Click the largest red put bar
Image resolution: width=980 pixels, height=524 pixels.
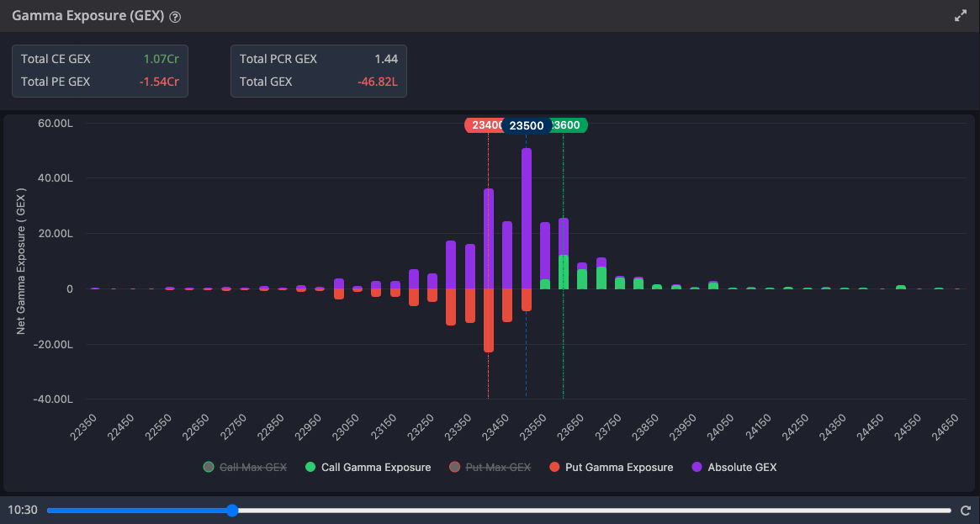click(489, 320)
